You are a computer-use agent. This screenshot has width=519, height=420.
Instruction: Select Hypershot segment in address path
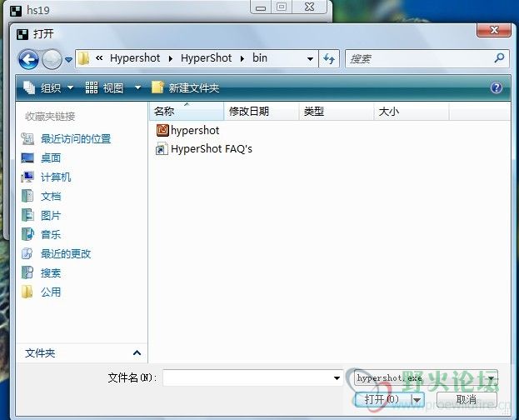click(135, 58)
